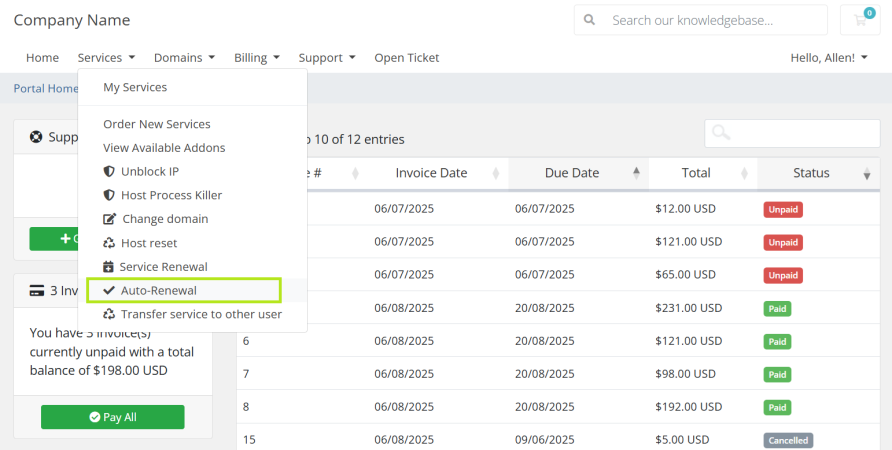The width and height of the screenshot is (892, 450).
Task: Focus the invoice table search field
Action: point(792,133)
